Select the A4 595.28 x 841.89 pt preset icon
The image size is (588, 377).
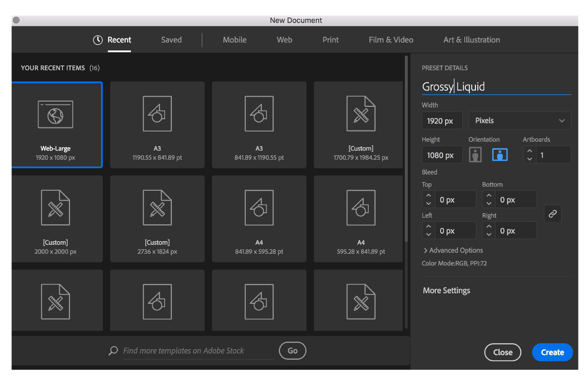pos(361,208)
